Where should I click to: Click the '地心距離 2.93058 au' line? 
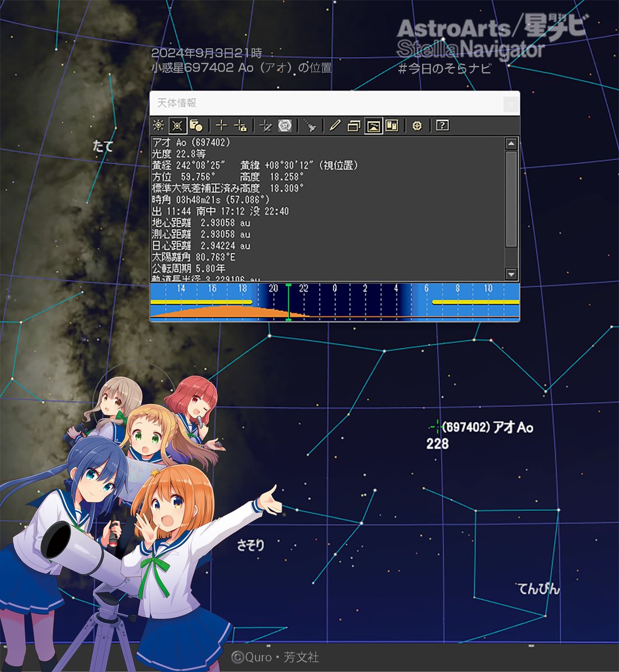point(201,223)
